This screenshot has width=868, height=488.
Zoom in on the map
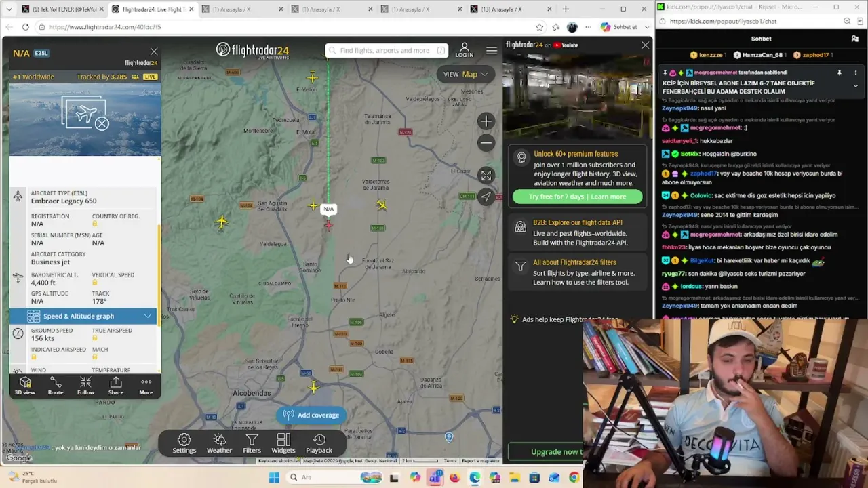click(x=486, y=121)
